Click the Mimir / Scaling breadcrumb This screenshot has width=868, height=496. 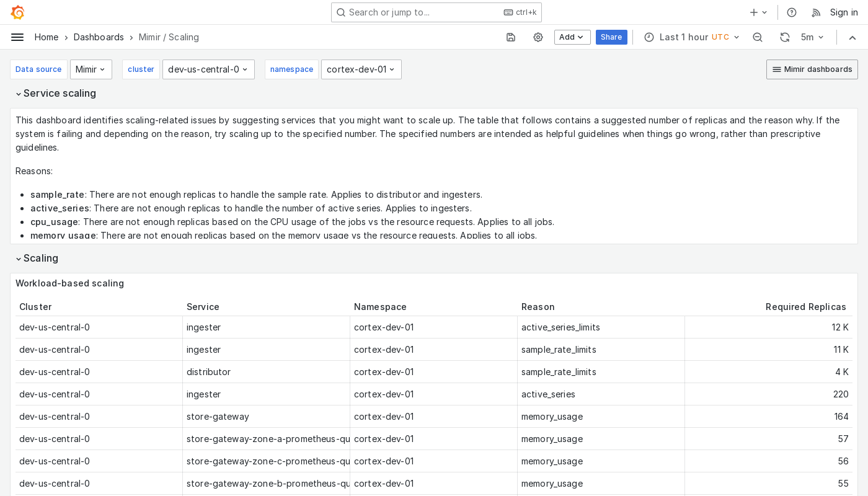point(169,37)
